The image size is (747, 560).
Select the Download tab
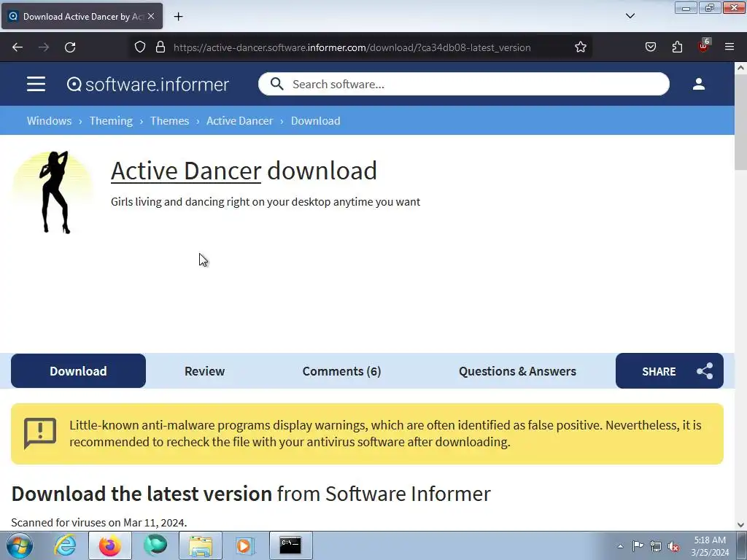[x=78, y=371]
